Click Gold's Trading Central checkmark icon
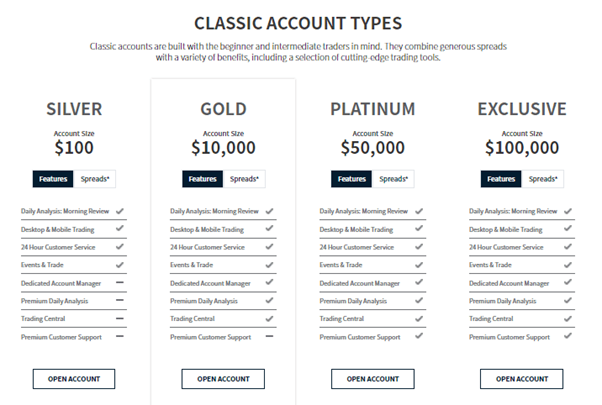This screenshot has width=602, height=405. pos(269,319)
